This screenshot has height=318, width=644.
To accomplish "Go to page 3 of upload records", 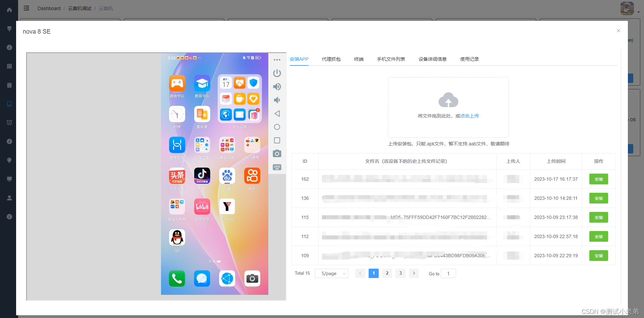I will tap(400, 273).
